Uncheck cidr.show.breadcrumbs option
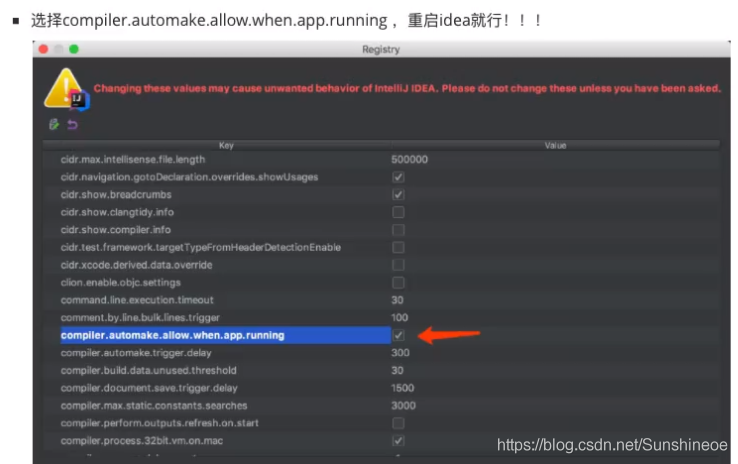Image resolution: width=738 pixels, height=464 pixels. tap(398, 194)
